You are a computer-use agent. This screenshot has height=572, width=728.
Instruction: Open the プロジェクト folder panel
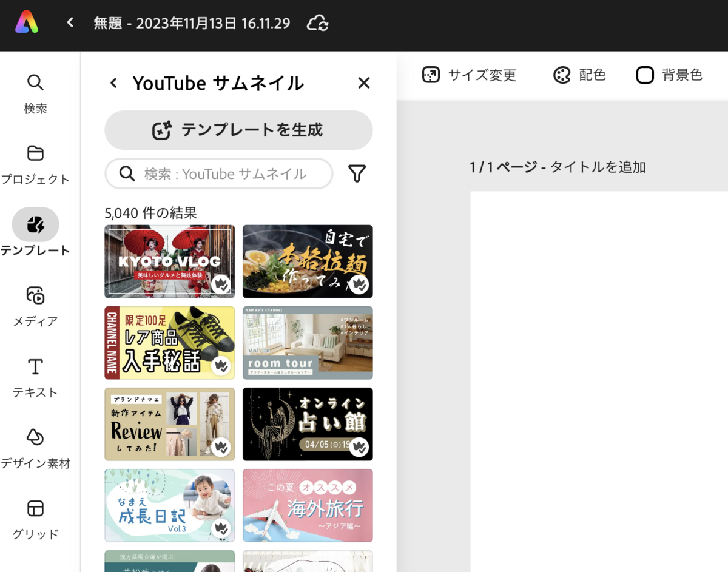[35, 165]
